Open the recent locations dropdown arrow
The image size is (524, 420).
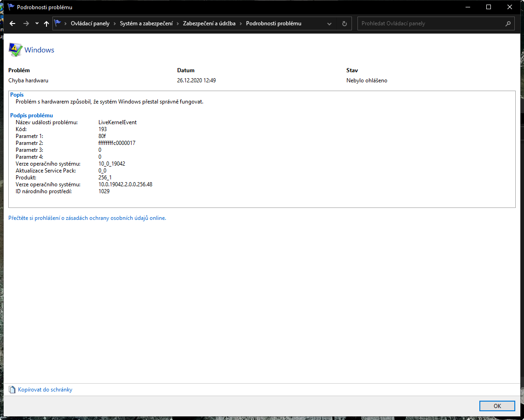(37, 23)
